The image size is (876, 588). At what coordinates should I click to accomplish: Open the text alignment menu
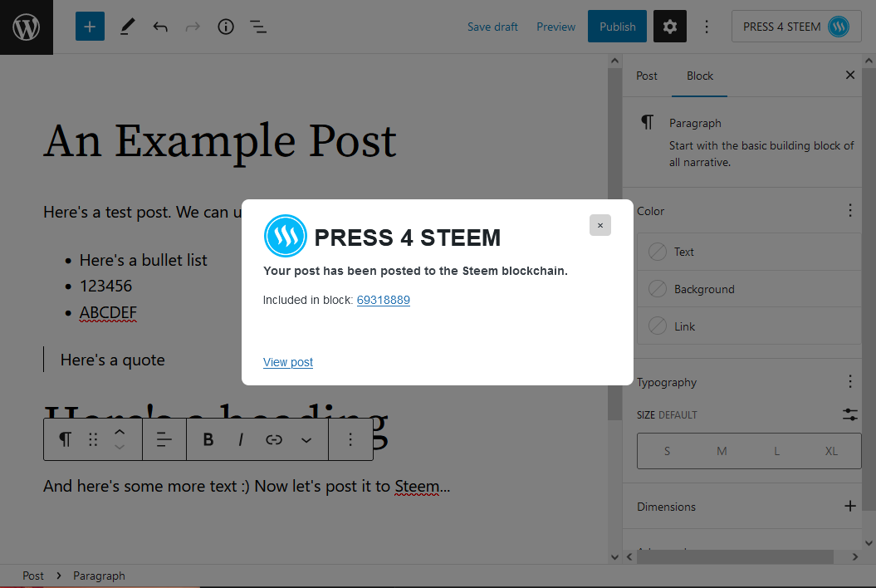coord(164,440)
